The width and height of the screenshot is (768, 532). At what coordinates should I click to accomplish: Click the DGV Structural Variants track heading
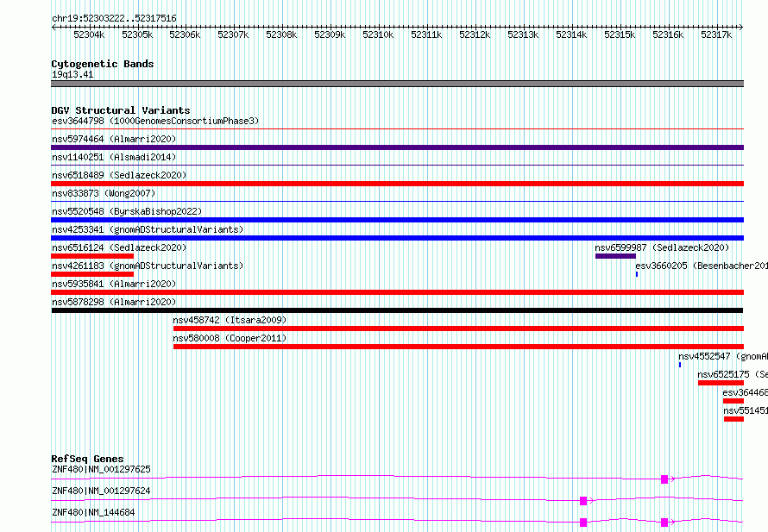121,110
